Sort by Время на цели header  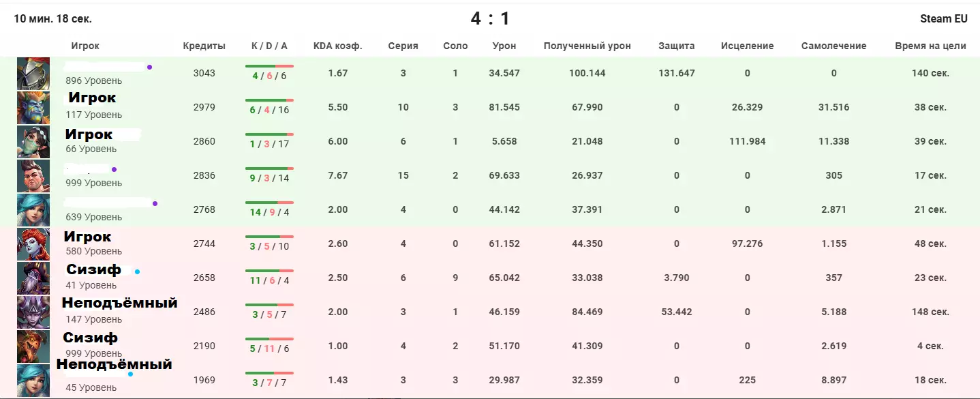click(930, 46)
